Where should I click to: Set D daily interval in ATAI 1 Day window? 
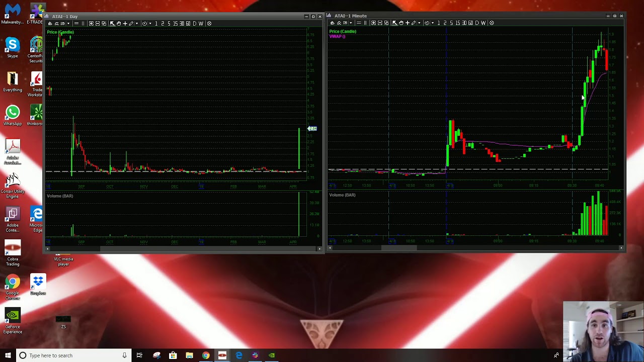click(x=194, y=23)
